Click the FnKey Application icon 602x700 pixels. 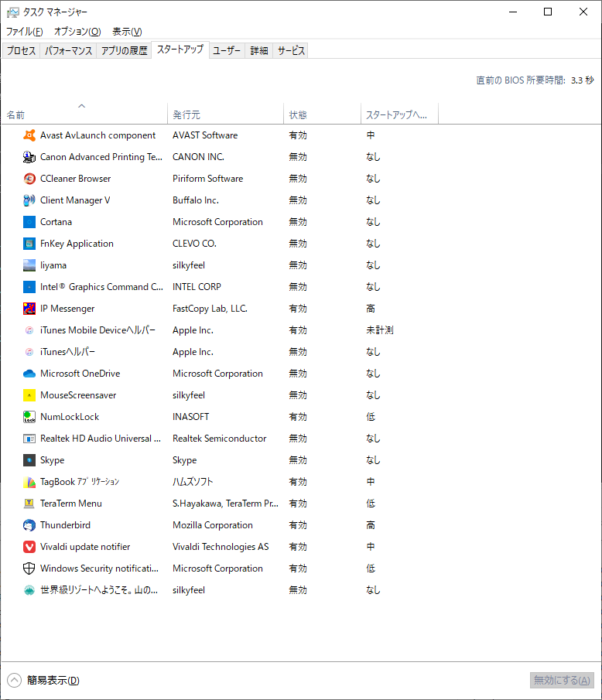coord(29,244)
